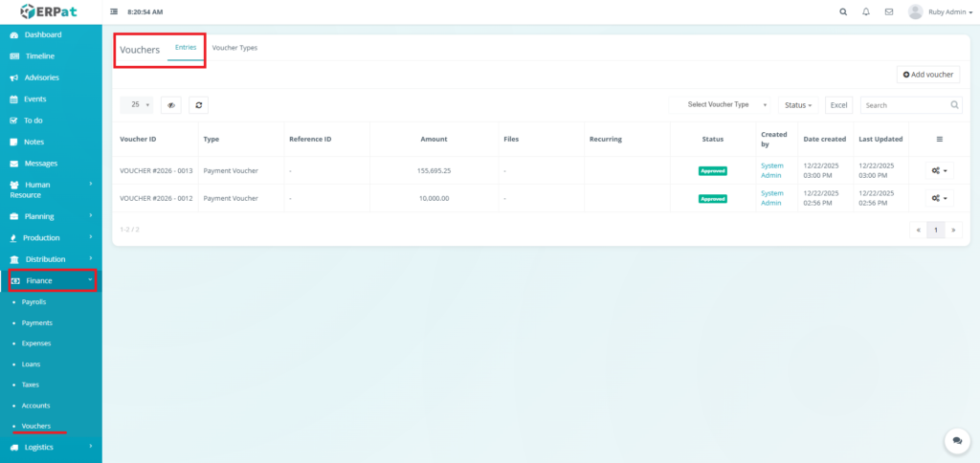Click Approved status badge for voucher 0013

(712, 170)
